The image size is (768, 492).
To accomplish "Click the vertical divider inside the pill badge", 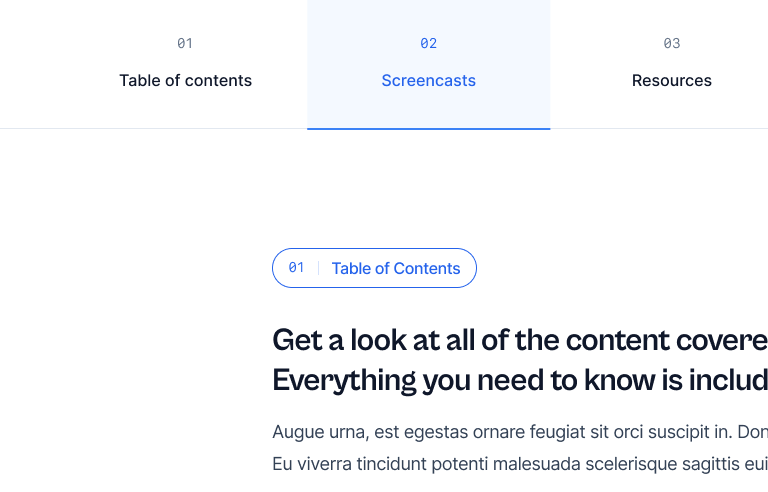I will pyautogui.click(x=319, y=268).
